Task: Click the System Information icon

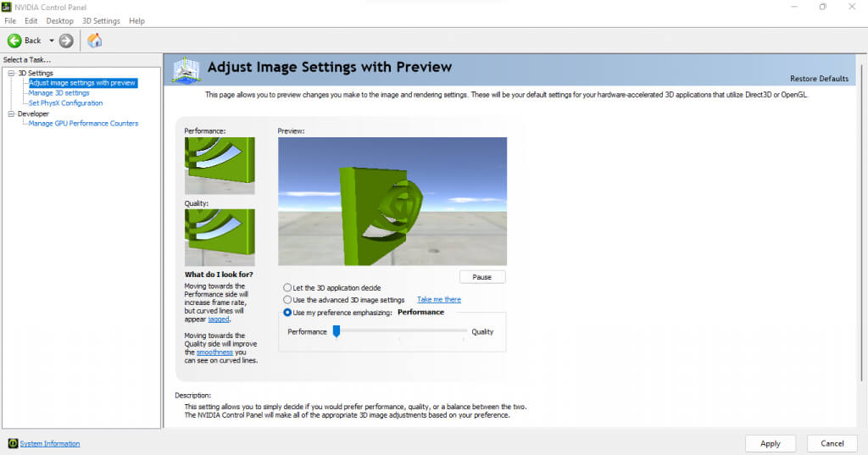Action: (13, 443)
